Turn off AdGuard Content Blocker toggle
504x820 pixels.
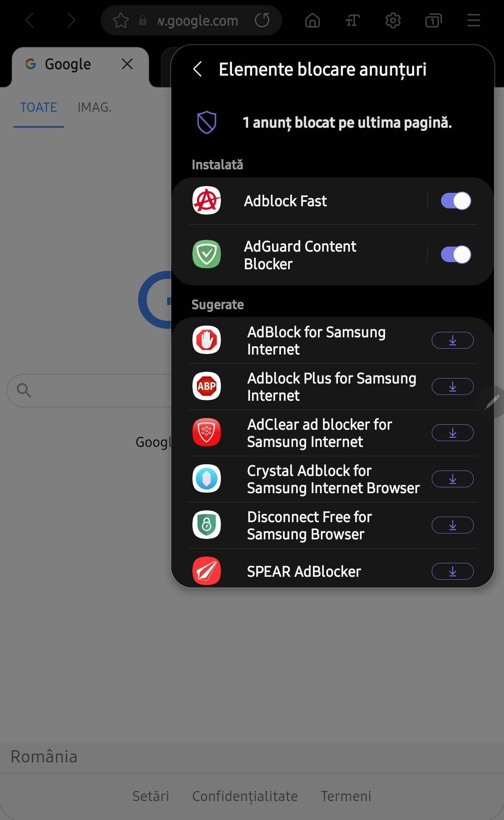coord(456,255)
